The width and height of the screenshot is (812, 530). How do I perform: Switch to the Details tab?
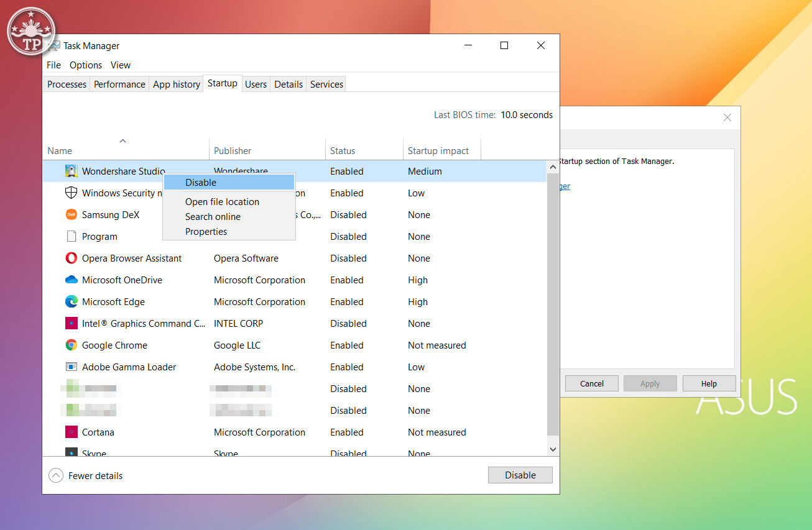[x=288, y=85]
